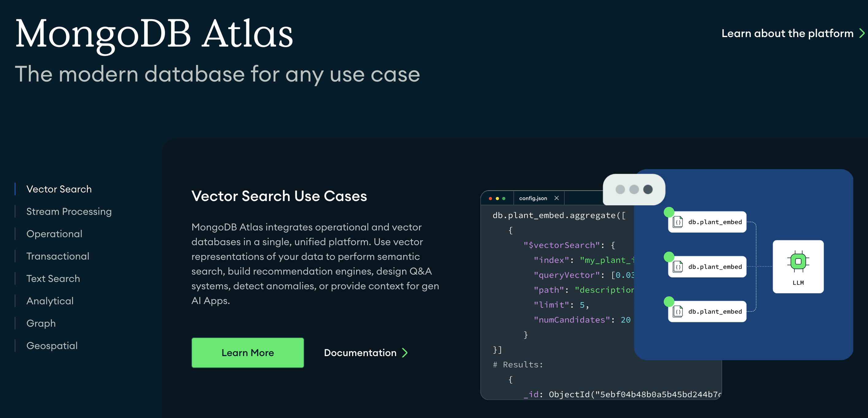Select the Vector Search tab

(x=59, y=189)
